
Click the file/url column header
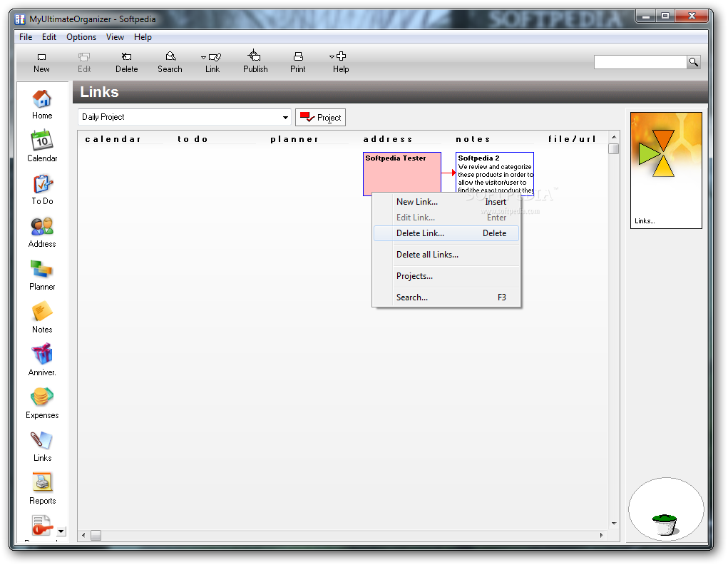[572, 139]
